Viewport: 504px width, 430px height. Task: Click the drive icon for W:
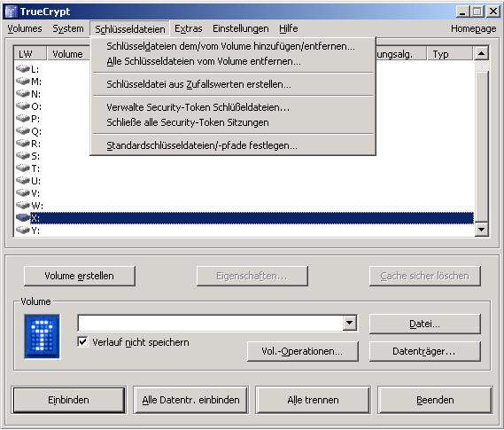(x=23, y=205)
